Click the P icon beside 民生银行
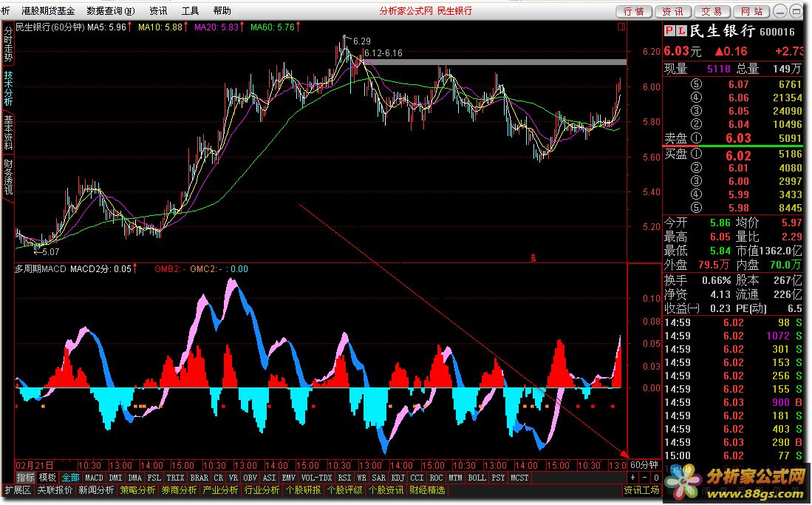Viewport: 812px width, 505px height. [669, 31]
